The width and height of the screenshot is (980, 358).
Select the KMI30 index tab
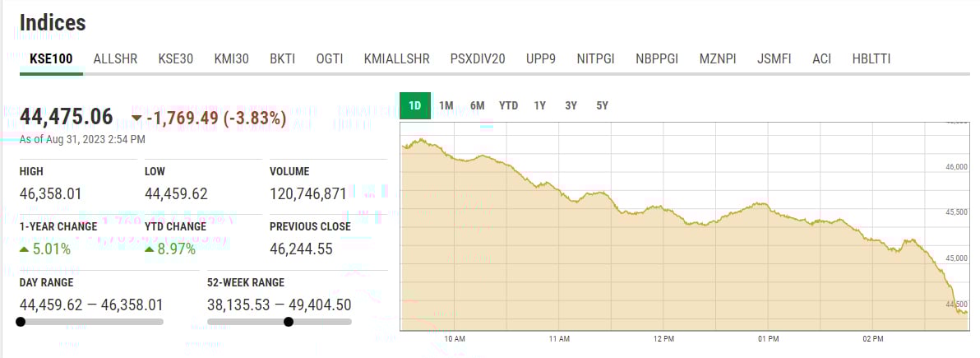point(231,59)
